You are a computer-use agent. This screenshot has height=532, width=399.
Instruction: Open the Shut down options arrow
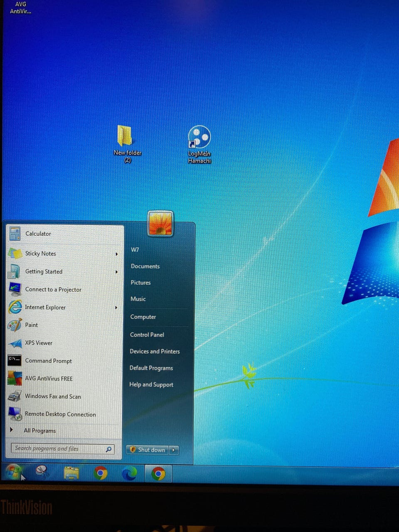coord(174,450)
